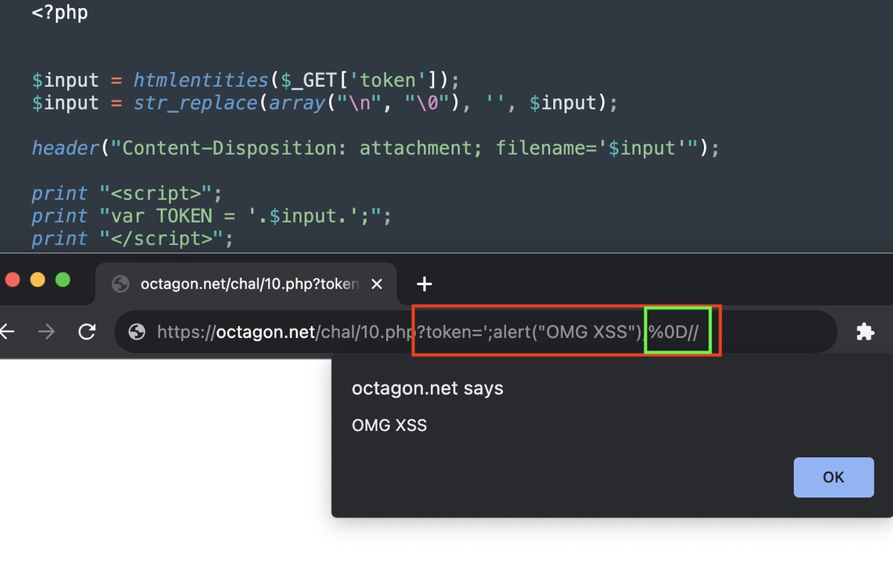Viewport: 893px width, 588px height.
Task: Go forward with the forward arrow
Action: click(x=46, y=332)
